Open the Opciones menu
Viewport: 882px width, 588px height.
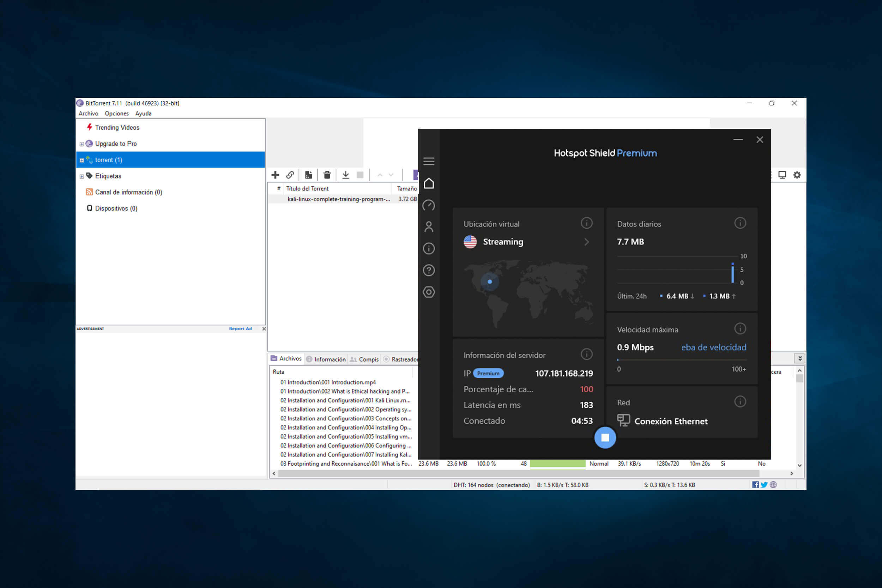point(117,113)
